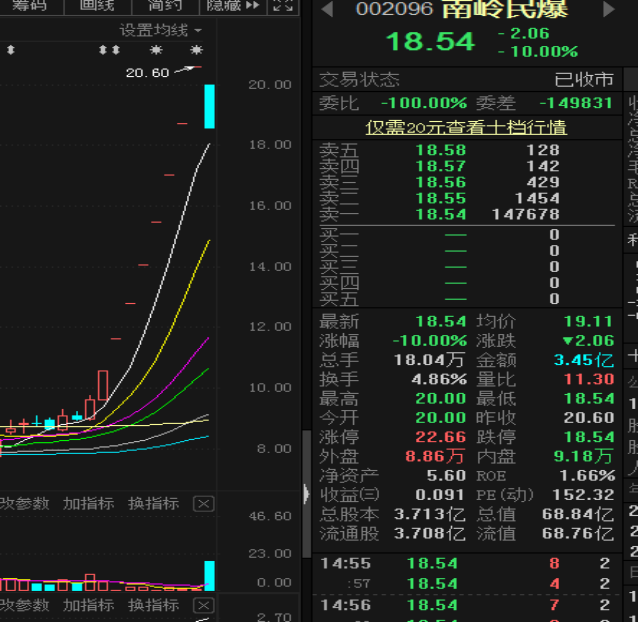Click the 流通股 value 3.708亿
Viewport: 638px width, 623px height.
[x=430, y=533]
